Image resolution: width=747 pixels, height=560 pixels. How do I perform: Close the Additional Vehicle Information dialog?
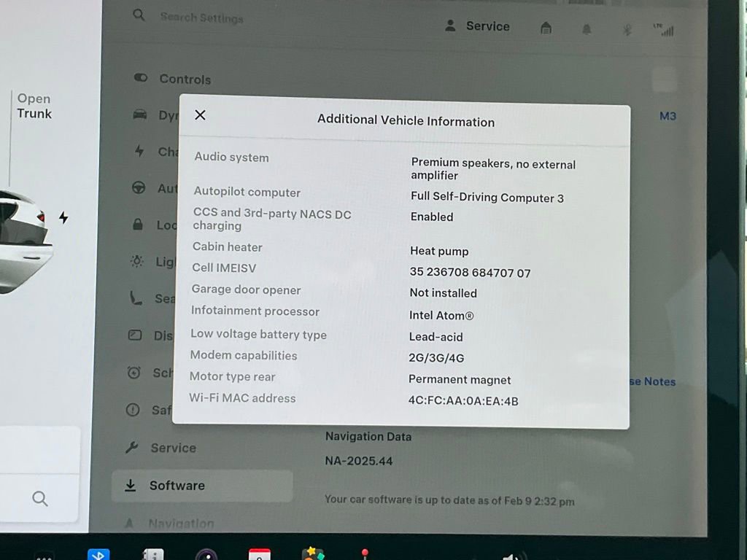pyautogui.click(x=200, y=114)
